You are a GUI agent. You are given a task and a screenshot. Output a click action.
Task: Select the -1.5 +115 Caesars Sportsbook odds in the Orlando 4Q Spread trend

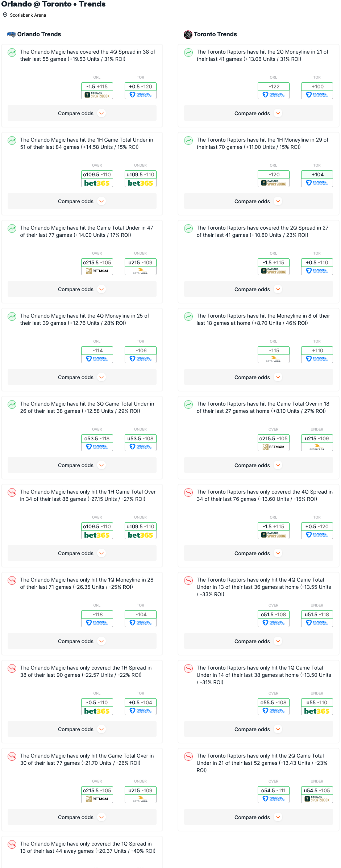97,91
